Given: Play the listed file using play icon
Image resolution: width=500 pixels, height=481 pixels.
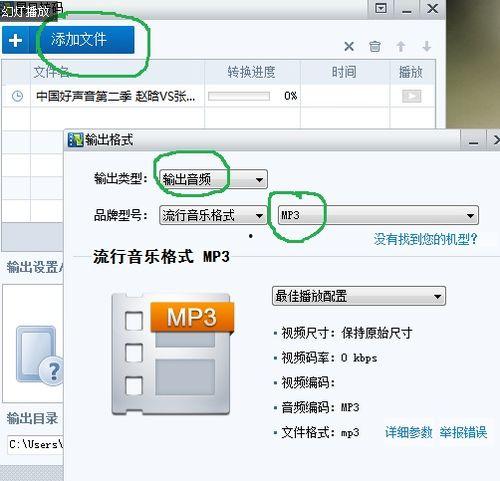Looking at the screenshot, I should coord(412,96).
